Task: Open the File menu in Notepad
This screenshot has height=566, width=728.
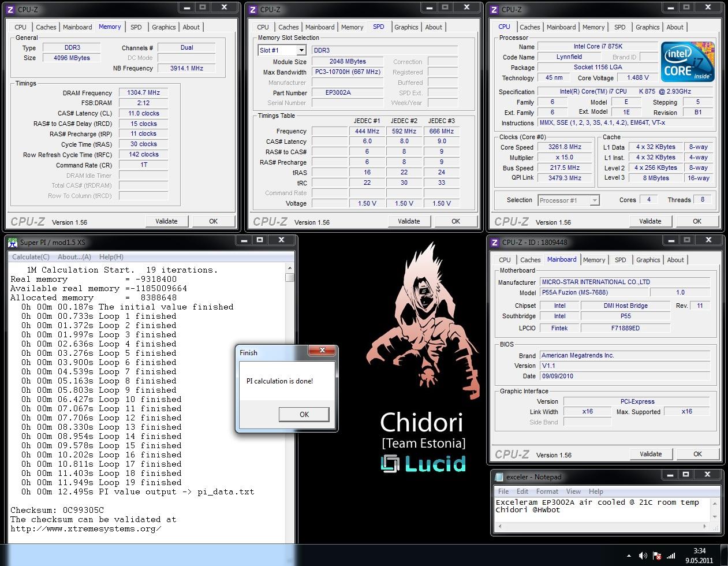Action: (x=503, y=491)
